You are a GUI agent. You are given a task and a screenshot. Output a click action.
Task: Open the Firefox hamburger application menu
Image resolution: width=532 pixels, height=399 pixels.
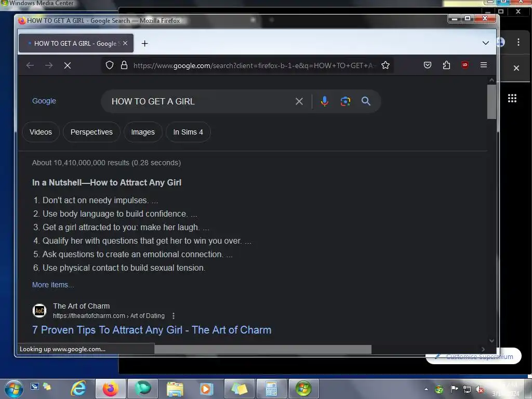coord(484,65)
